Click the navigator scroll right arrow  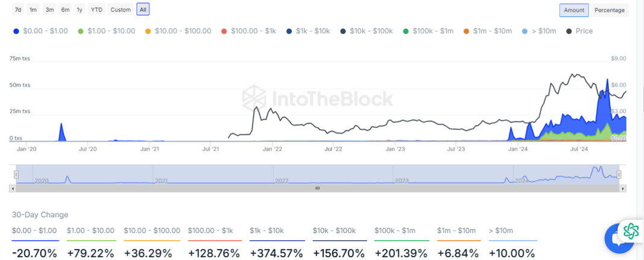(623, 188)
